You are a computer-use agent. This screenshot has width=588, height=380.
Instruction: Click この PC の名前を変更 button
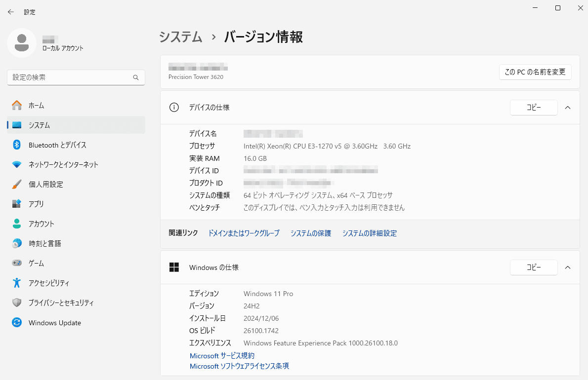click(535, 72)
